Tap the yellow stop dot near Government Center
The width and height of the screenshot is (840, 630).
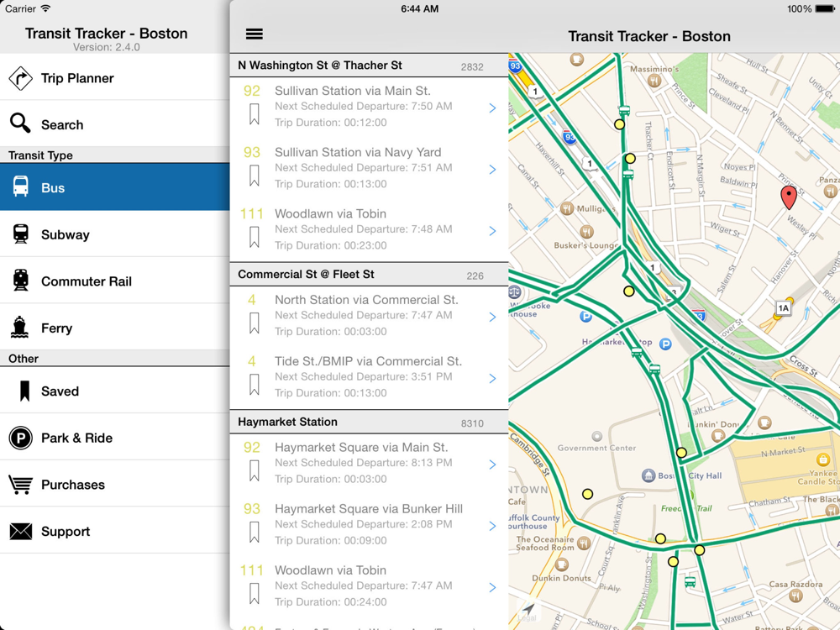click(588, 494)
